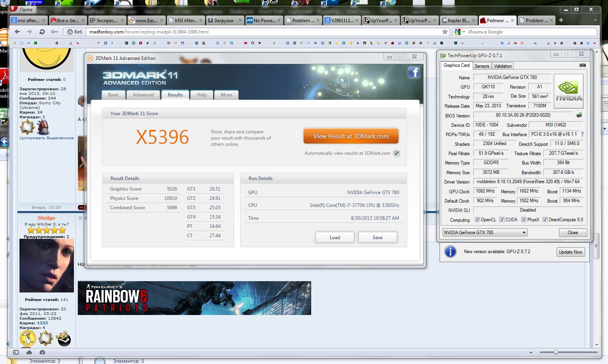Adjust the Opera zoom slider
Viewport: 608px width, 364px height.
pos(556,352)
